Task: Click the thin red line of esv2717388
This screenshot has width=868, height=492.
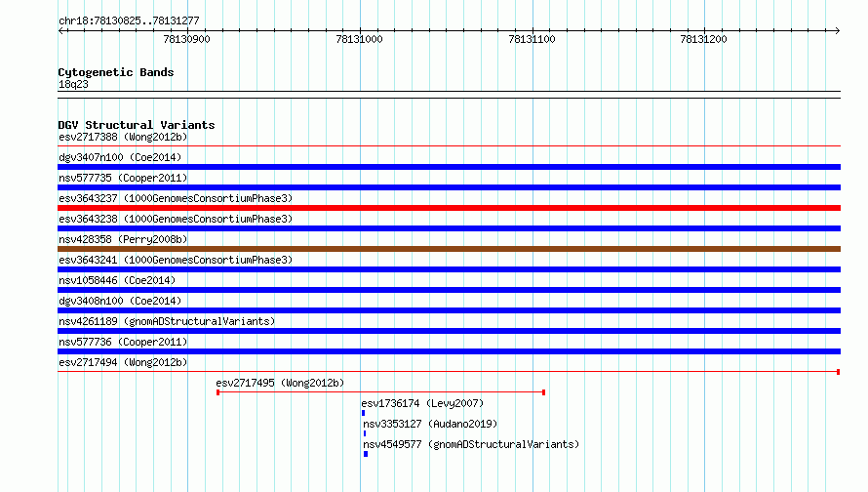Action: point(449,146)
